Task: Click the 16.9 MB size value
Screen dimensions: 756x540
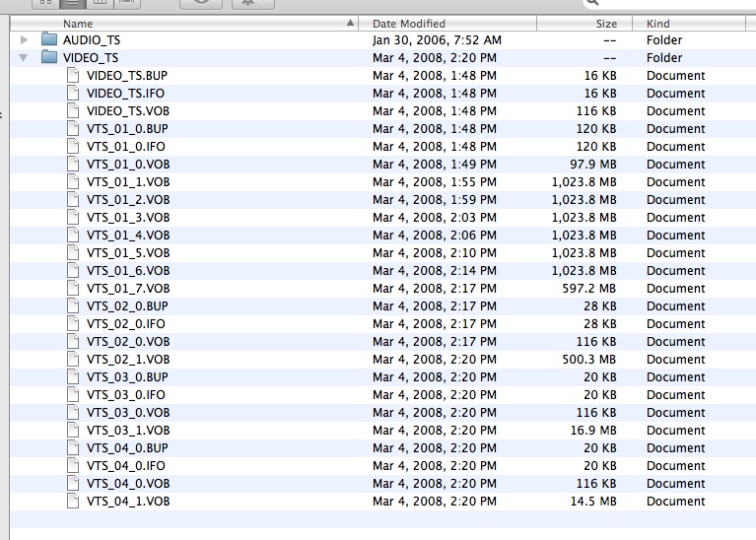Action: click(x=593, y=430)
